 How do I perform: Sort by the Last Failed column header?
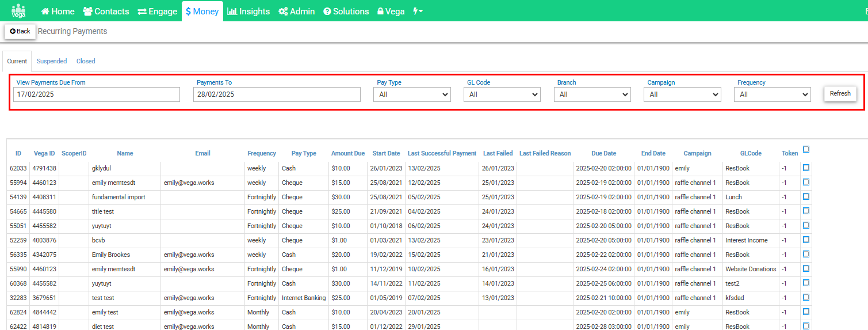tap(498, 153)
